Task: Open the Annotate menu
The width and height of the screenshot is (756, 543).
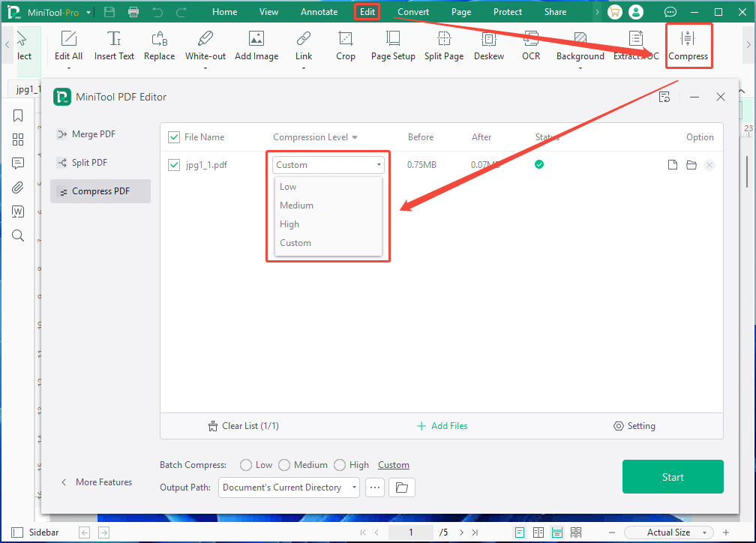Action: [319, 11]
